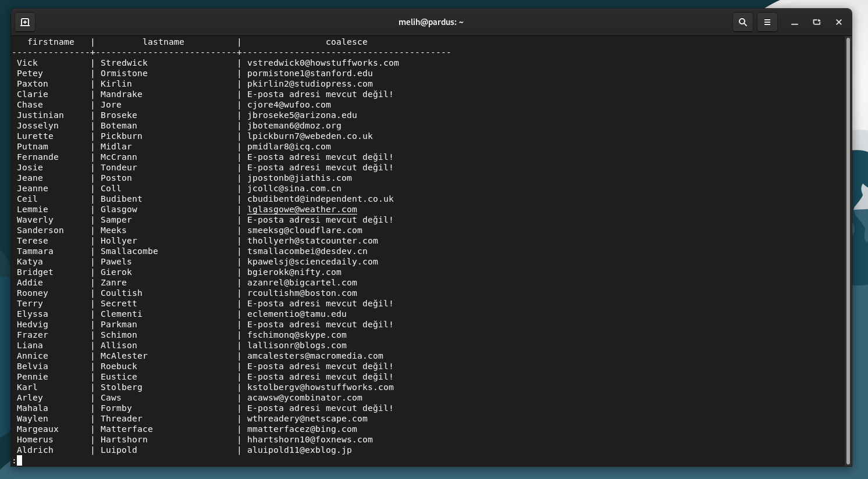Click the lastname McCrann

tap(119, 157)
